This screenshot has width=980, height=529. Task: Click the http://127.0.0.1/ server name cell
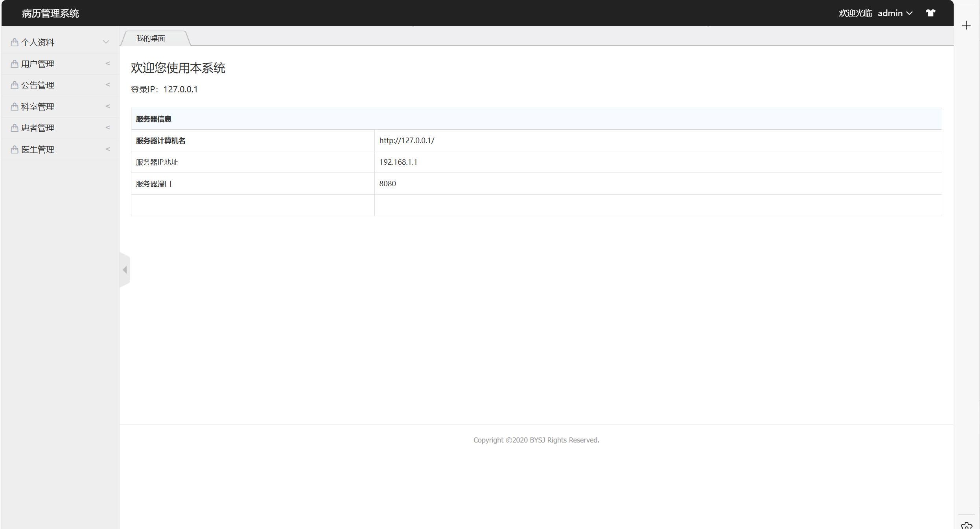(x=407, y=140)
